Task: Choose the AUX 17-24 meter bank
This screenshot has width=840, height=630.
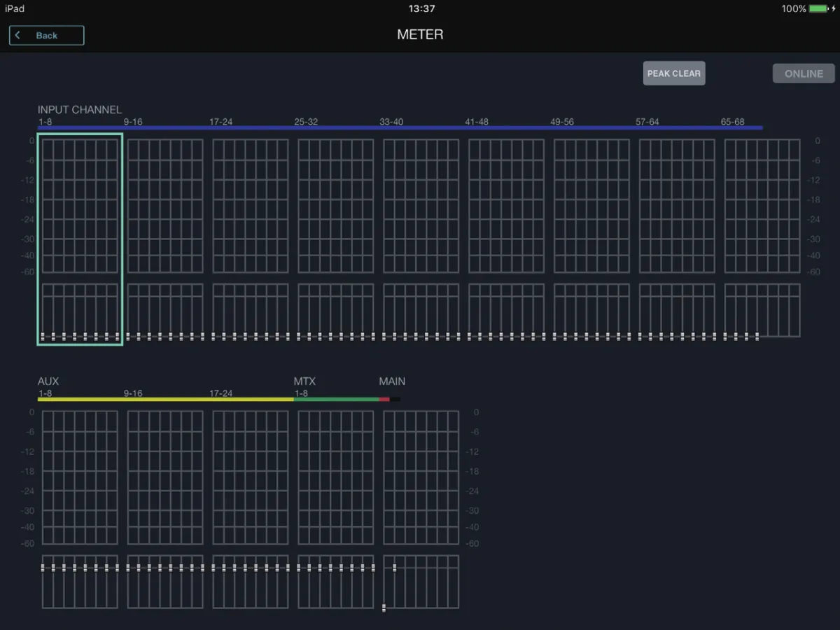Action: [x=251, y=510]
